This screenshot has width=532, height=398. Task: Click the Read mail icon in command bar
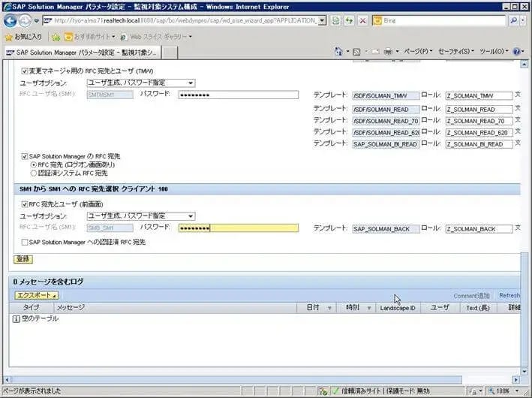[x=375, y=52]
